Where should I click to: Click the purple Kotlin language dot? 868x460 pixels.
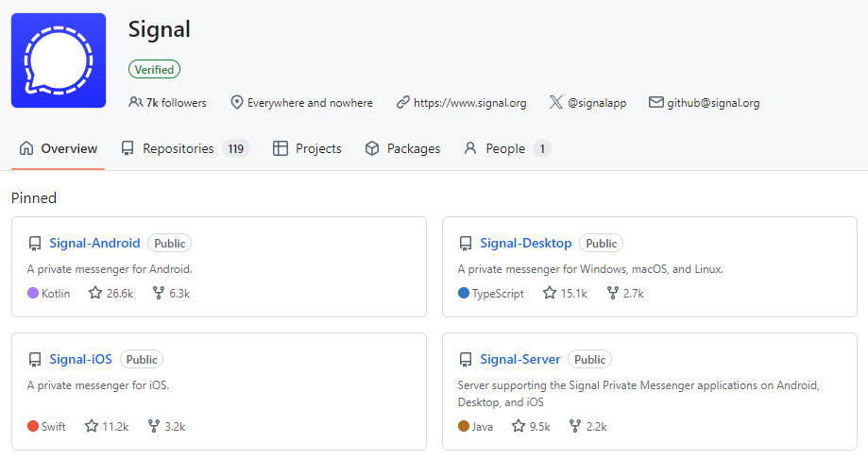click(33, 293)
